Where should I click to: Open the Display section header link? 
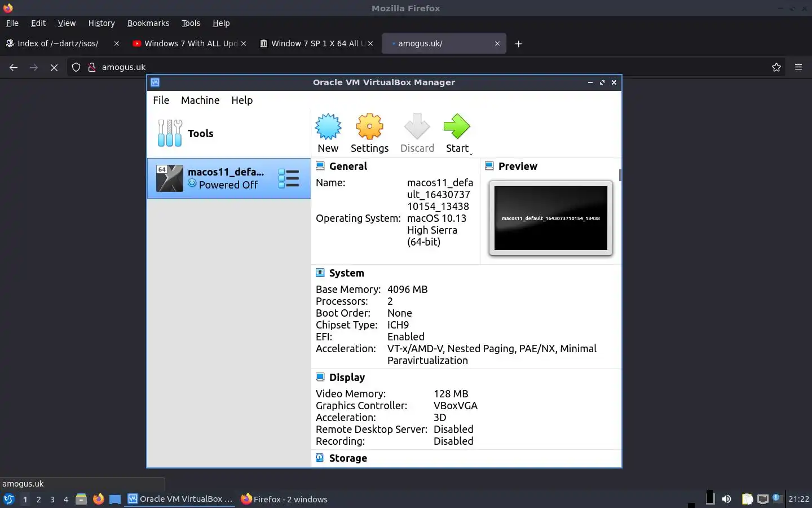(347, 378)
